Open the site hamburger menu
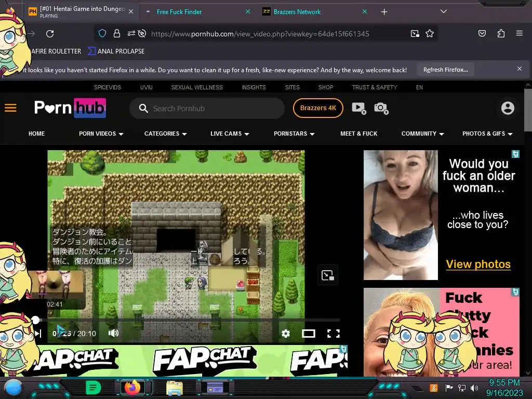Image resolution: width=532 pixels, height=399 pixels. tap(10, 108)
